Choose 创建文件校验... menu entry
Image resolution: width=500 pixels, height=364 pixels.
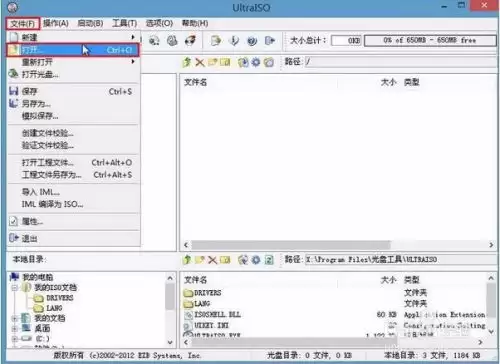coord(73,133)
